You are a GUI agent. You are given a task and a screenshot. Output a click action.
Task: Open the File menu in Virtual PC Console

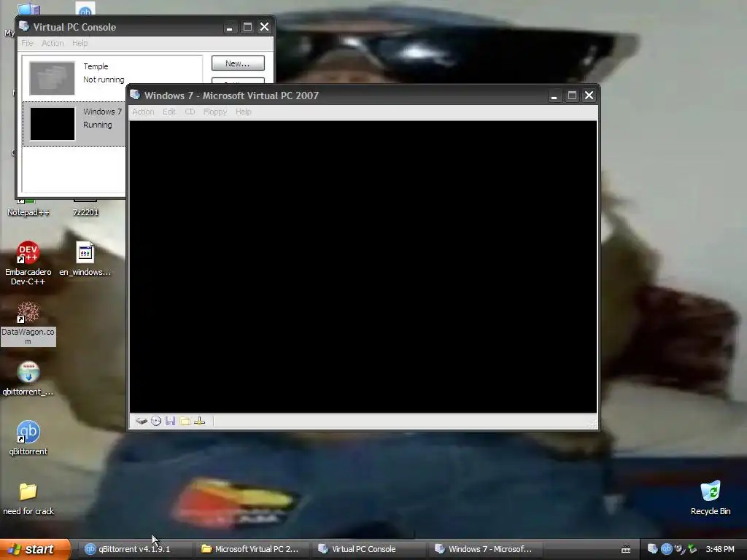[27, 43]
